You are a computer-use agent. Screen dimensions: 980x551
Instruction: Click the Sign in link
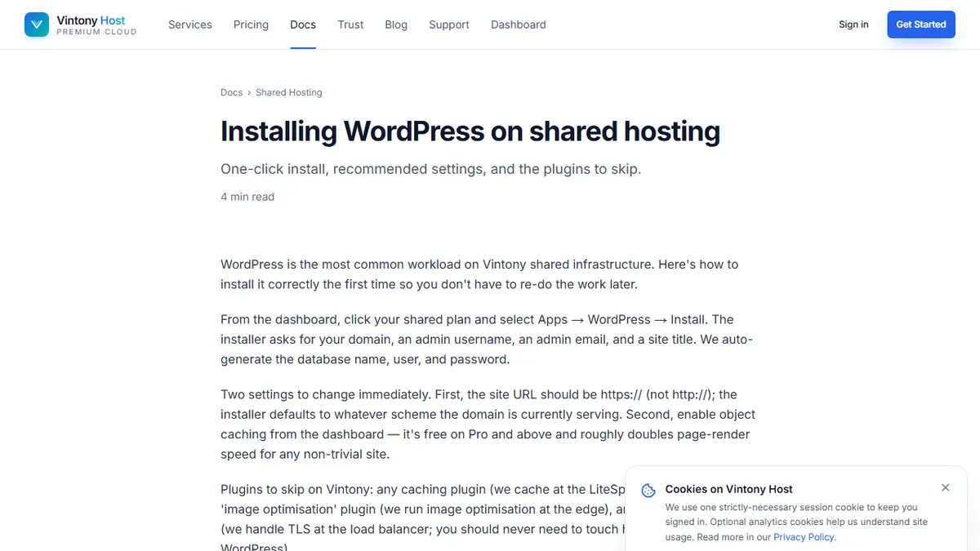(x=853, y=24)
